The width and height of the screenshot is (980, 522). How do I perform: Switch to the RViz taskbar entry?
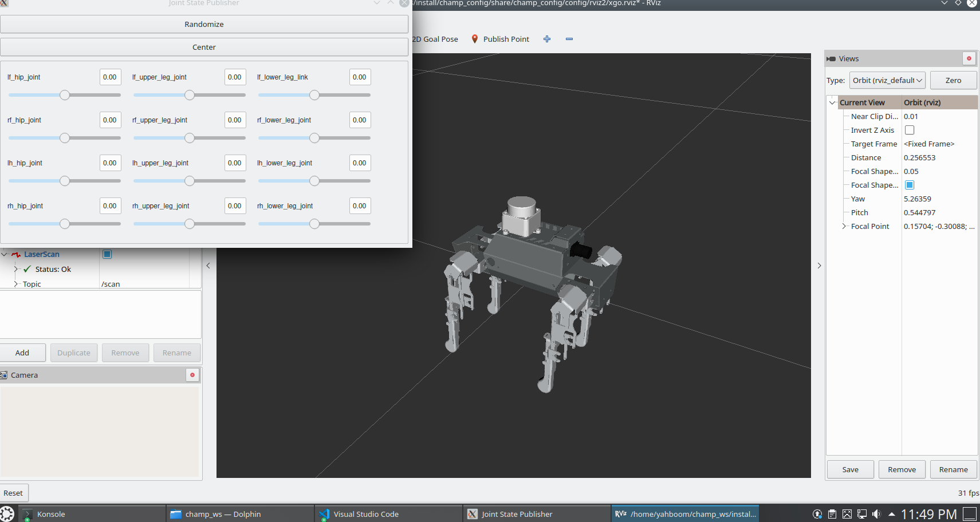pyautogui.click(x=685, y=514)
